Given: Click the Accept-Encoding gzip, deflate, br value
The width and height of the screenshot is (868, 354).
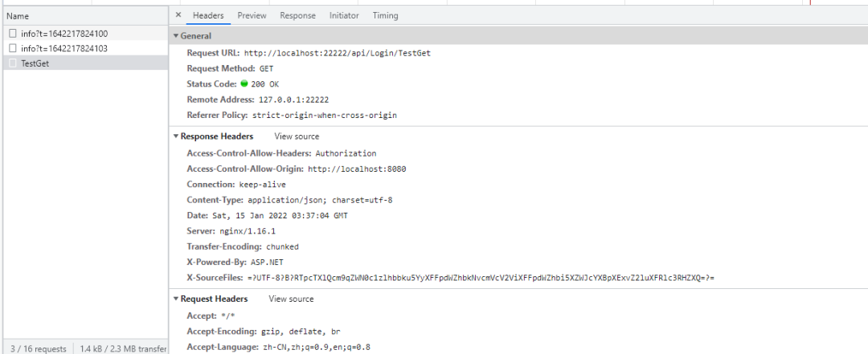Looking at the screenshot, I should tap(301, 332).
